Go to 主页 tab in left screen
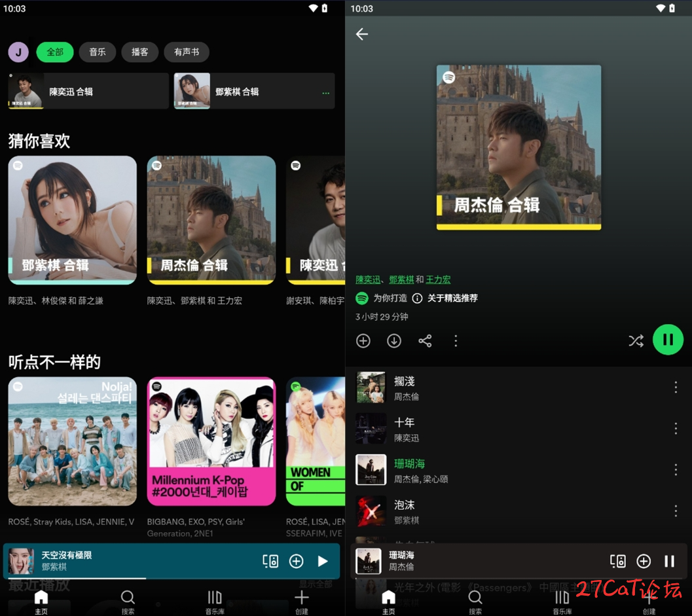This screenshot has height=616, width=692. tap(41, 602)
